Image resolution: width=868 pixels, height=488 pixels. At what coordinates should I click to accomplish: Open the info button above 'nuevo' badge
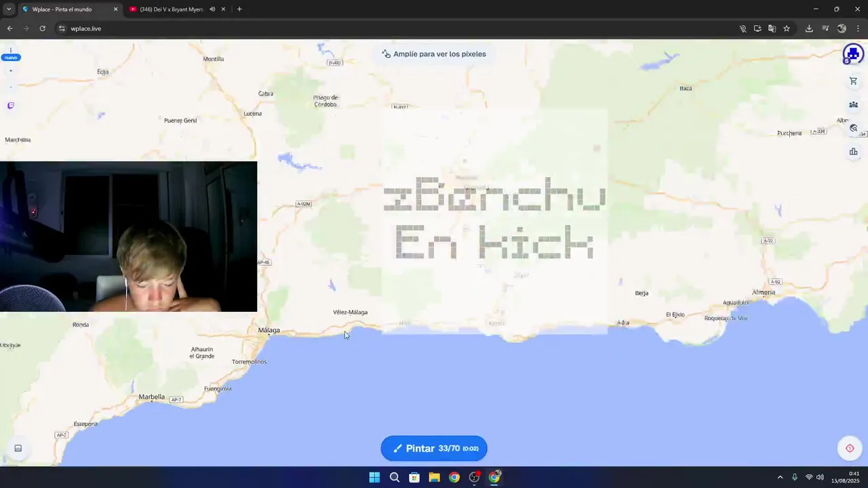point(10,50)
